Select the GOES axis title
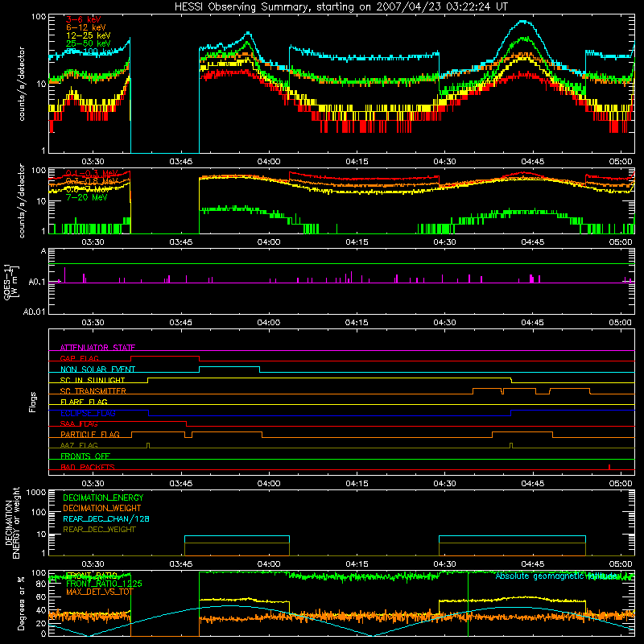 click(x=11, y=282)
